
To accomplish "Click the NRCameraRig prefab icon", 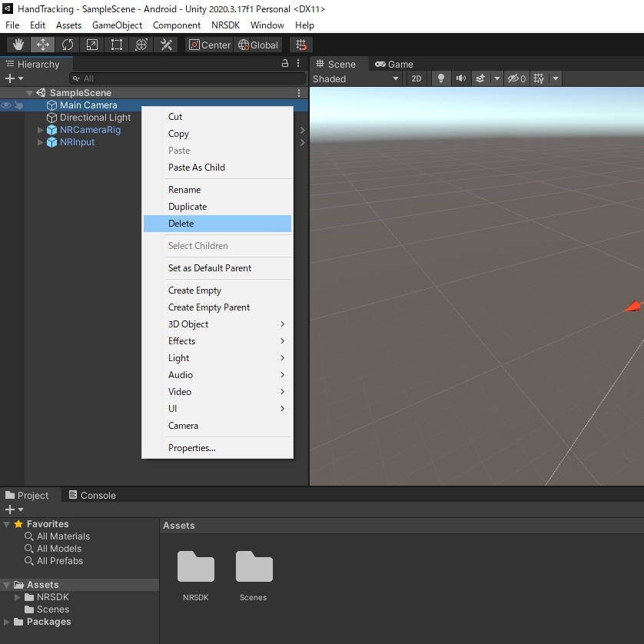I will coord(51,130).
